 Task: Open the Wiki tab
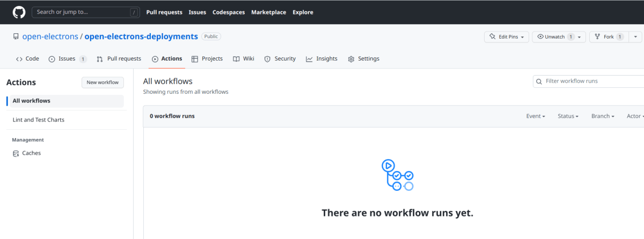(x=244, y=59)
